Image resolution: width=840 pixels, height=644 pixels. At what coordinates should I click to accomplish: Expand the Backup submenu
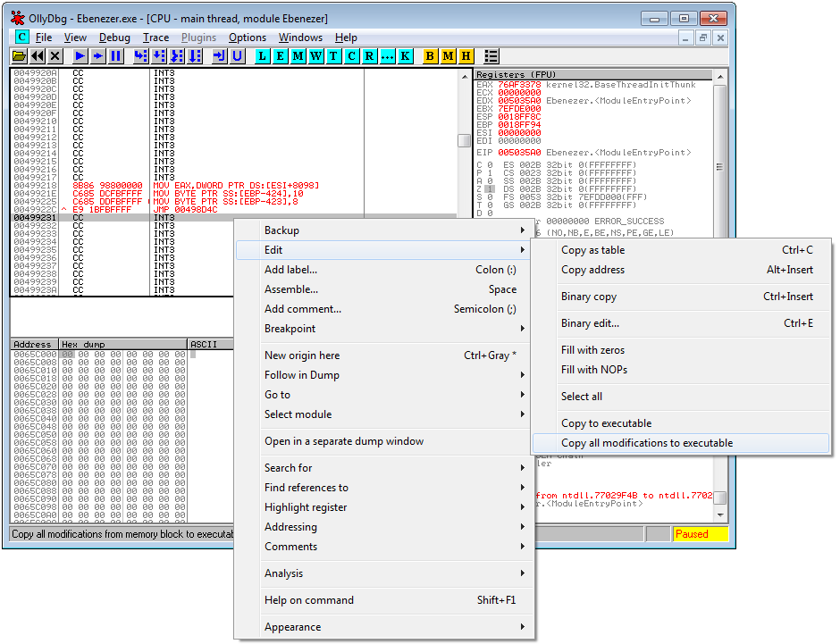pos(383,230)
